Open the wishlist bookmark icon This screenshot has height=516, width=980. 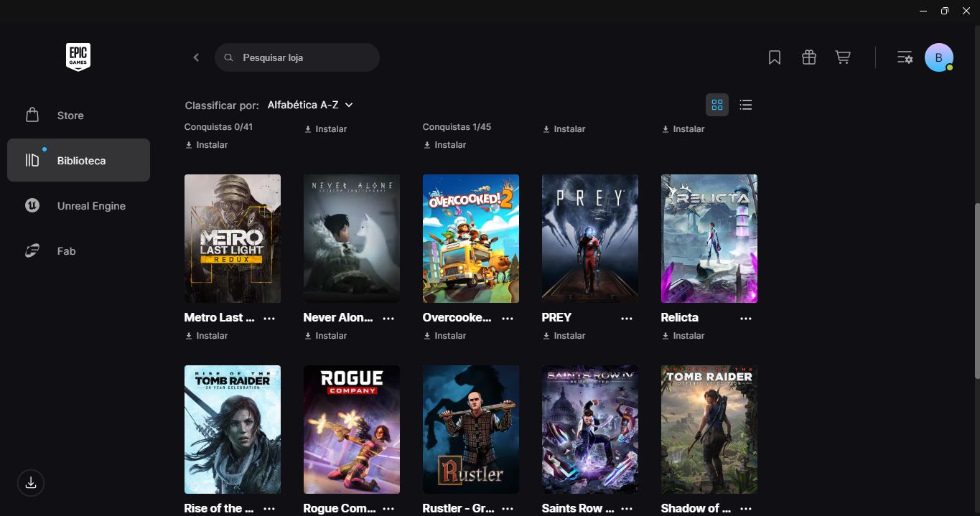[775, 57]
